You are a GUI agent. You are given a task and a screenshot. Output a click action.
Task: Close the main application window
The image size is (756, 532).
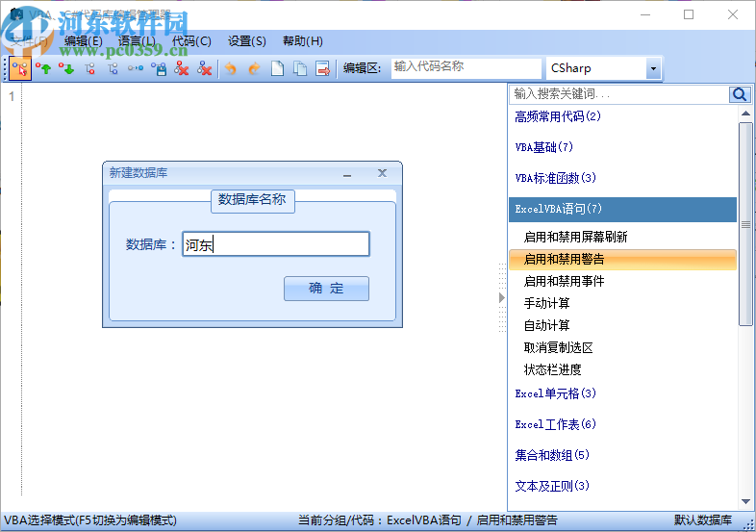click(732, 14)
